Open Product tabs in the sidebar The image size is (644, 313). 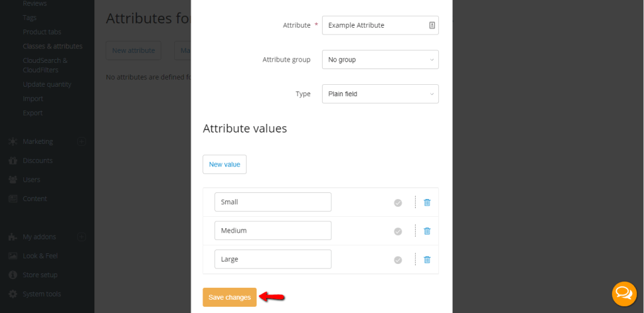click(x=42, y=32)
